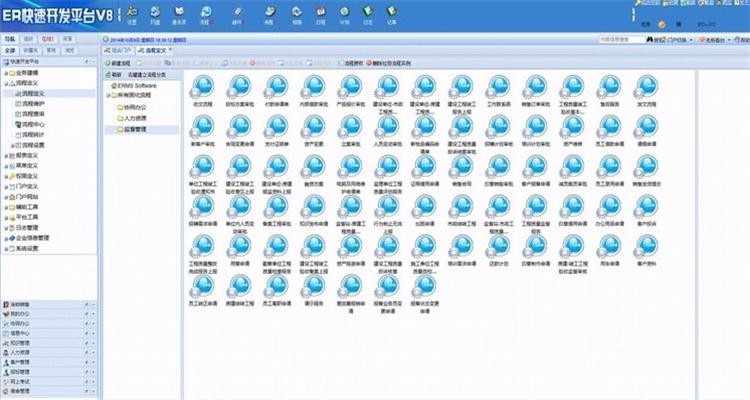Image resolution: width=750 pixels, height=400 pixels.
Task: Click the search input field at top right
Action: point(621,40)
